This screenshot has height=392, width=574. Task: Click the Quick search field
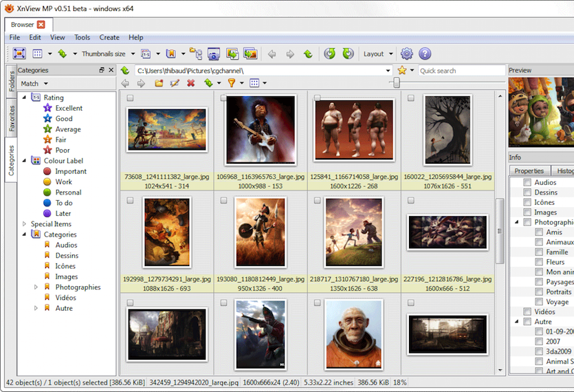click(x=462, y=70)
